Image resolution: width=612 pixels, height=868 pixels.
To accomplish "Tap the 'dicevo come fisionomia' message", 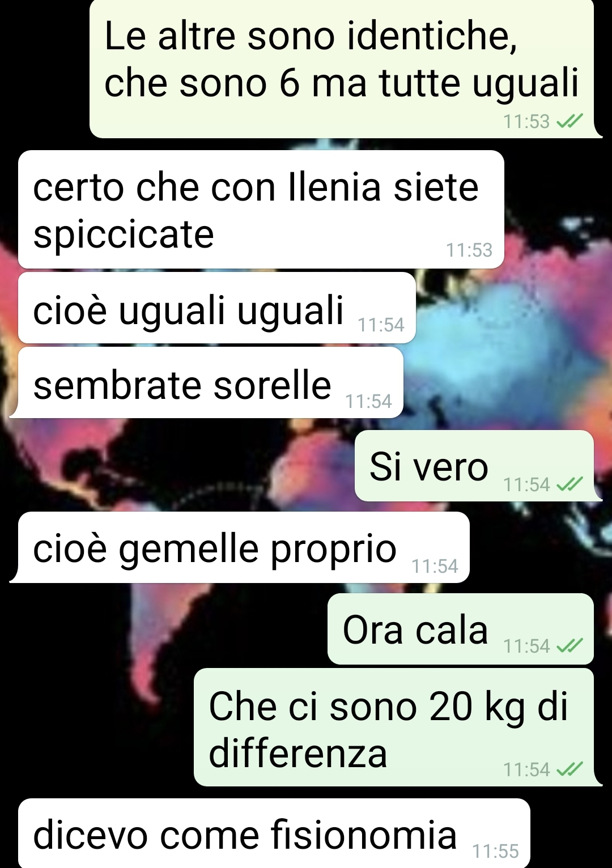I will click(x=274, y=833).
